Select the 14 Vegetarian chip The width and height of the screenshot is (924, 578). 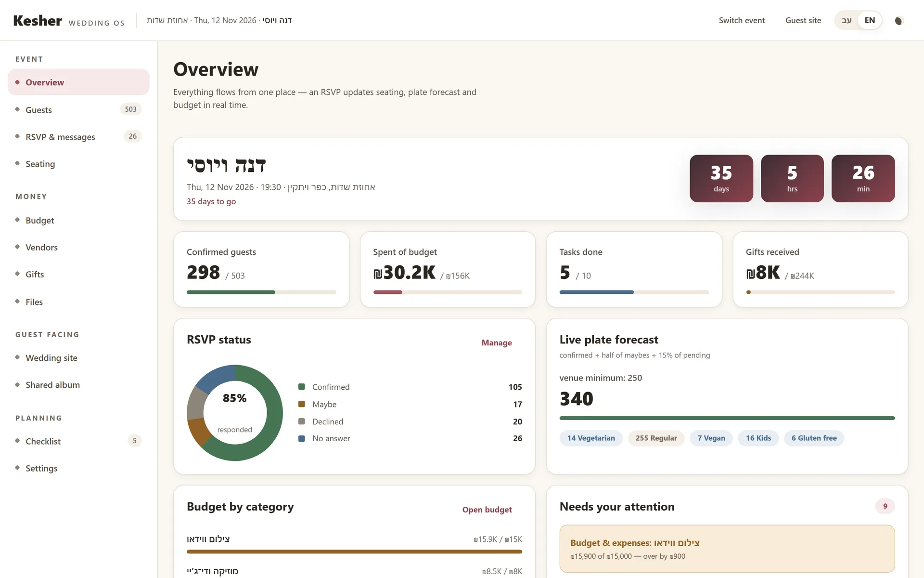pos(591,438)
